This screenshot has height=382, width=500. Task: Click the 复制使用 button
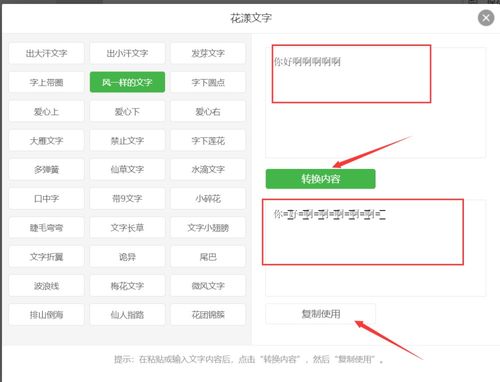[320, 314]
